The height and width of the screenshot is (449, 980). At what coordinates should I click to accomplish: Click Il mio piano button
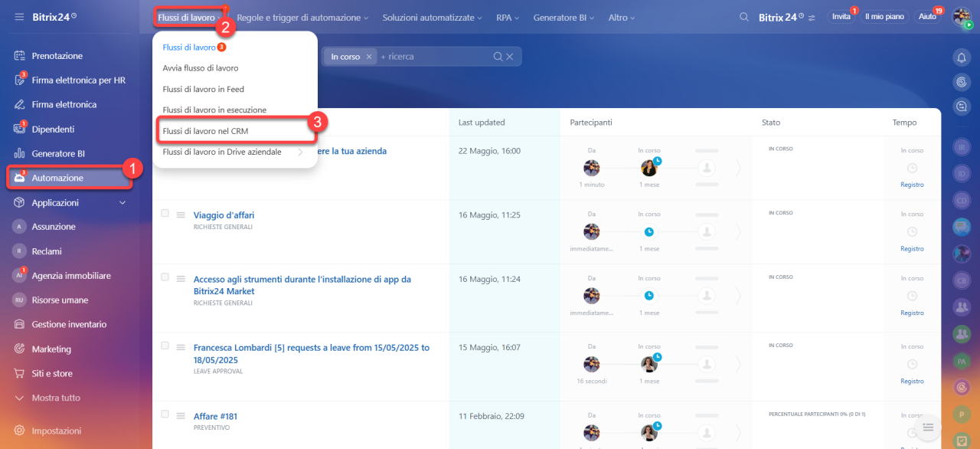pyautogui.click(x=884, y=17)
